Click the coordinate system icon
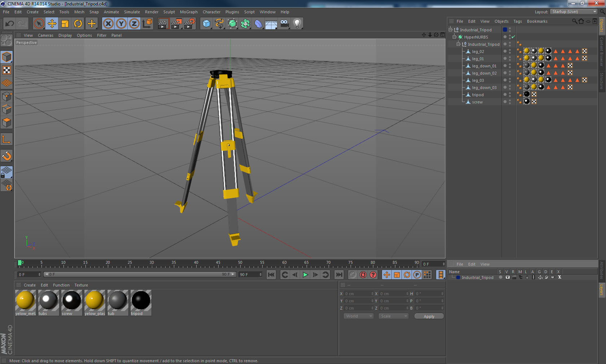 pyautogui.click(x=147, y=24)
